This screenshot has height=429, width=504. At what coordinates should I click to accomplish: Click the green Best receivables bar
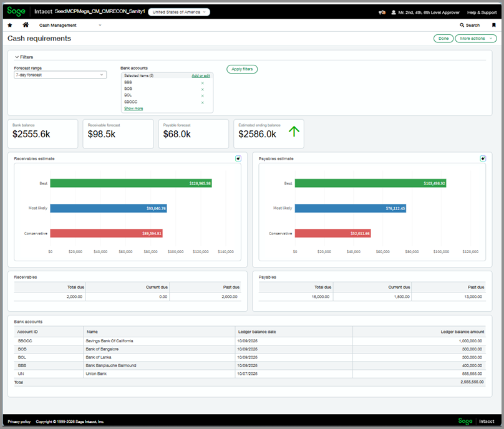(131, 183)
